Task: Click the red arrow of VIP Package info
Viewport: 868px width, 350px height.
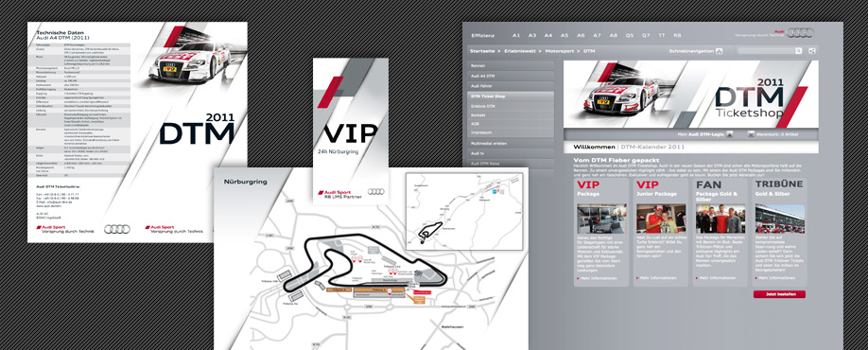Action: tap(579, 278)
